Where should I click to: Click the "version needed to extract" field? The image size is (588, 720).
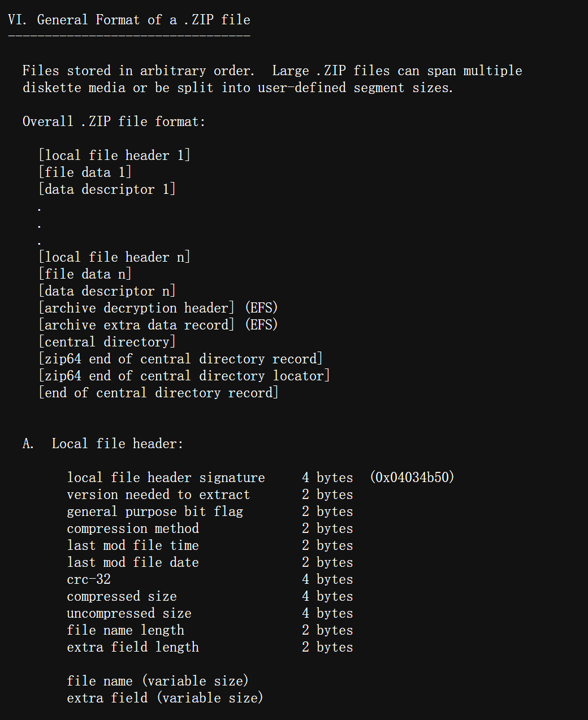pyautogui.click(x=158, y=495)
